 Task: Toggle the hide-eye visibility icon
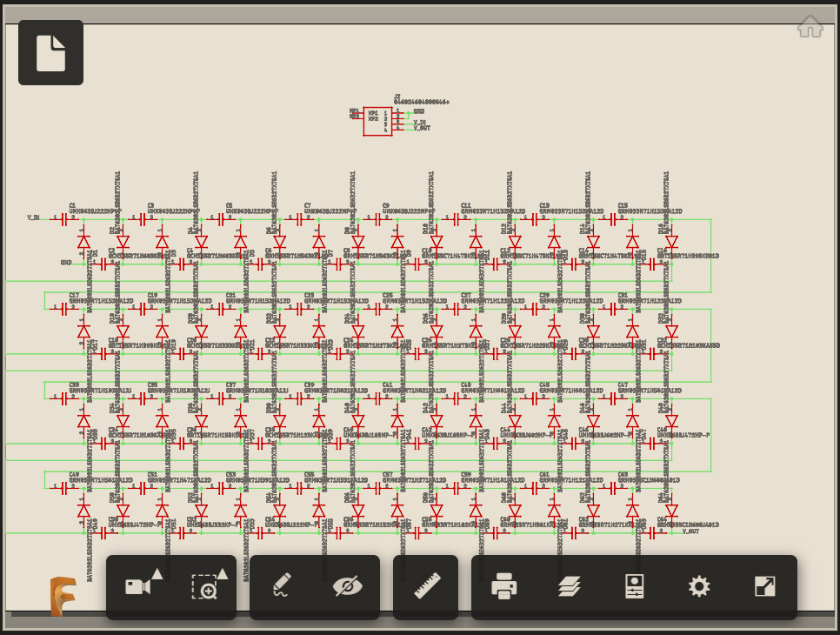(348, 586)
